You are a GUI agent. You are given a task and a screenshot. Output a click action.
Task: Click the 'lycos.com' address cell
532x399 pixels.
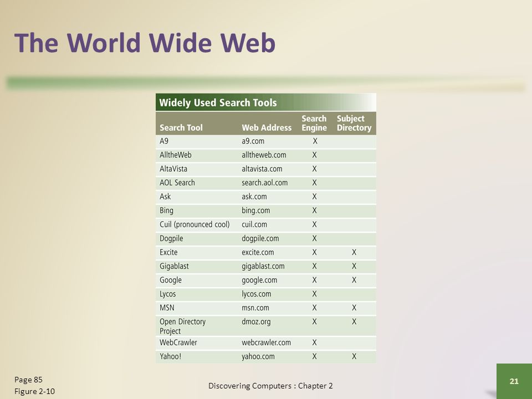(x=256, y=294)
